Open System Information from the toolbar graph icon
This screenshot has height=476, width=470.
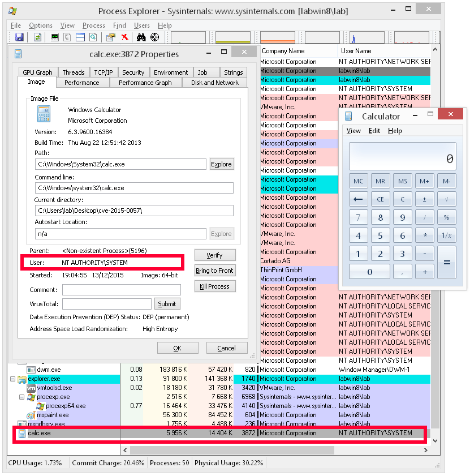coord(54,37)
